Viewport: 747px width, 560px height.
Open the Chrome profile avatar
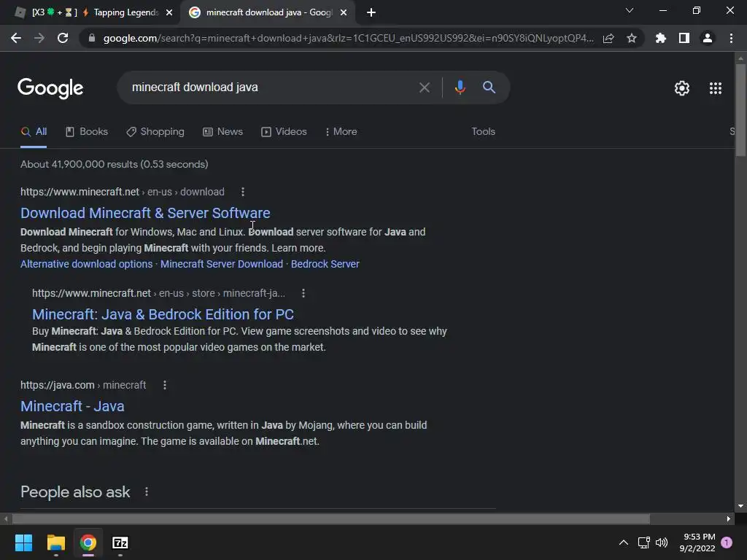[x=708, y=38]
